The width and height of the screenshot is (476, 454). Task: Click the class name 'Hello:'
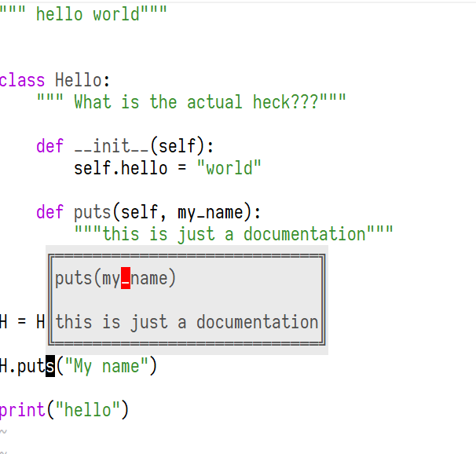pos(82,80)
